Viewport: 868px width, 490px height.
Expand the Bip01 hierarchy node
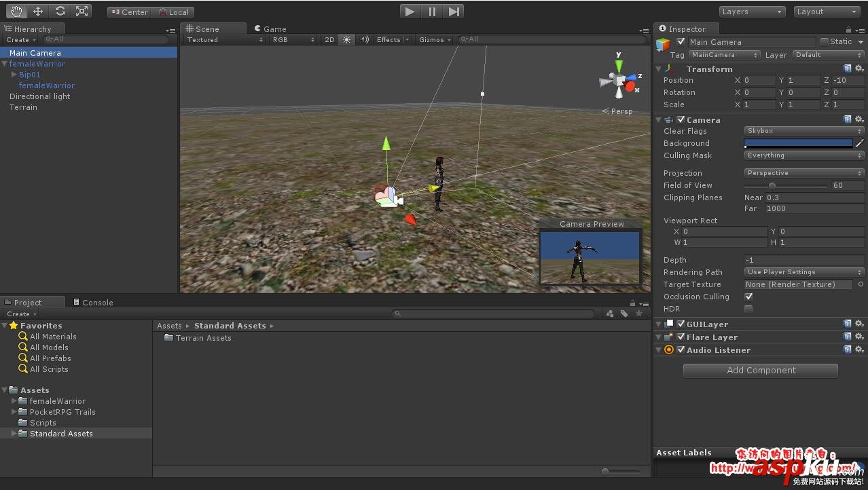pyautogui.click(x=14, y=75)
